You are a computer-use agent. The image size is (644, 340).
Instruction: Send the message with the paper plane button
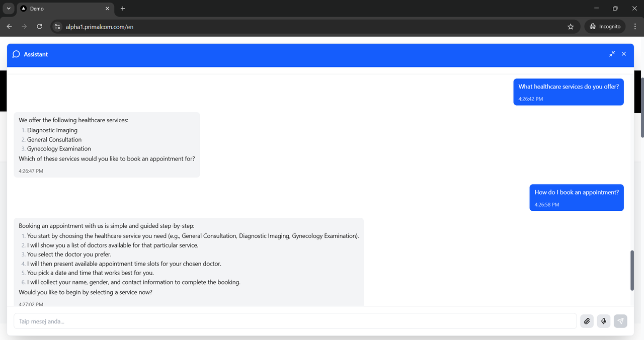(x=620, y=321)
